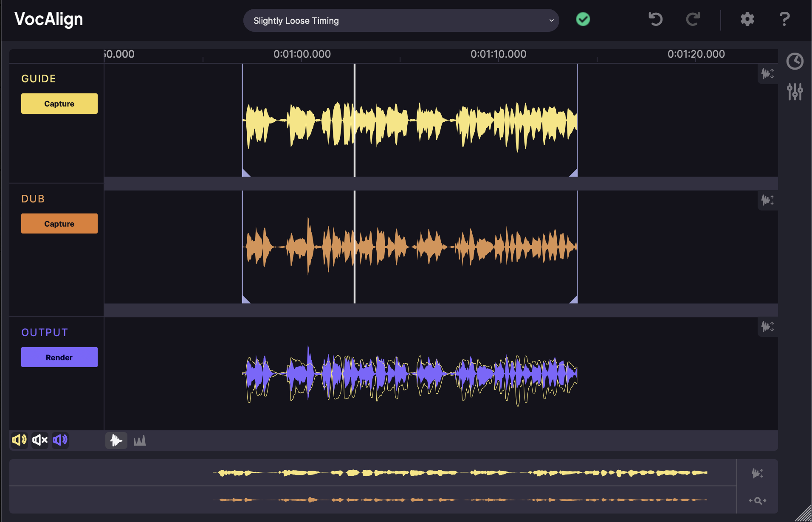Image resolution: width=812 pixels, height=522 pixels.
Task: Select the clock icon in right sidebar
Action: pyautogui.click(x=795, y=61)
